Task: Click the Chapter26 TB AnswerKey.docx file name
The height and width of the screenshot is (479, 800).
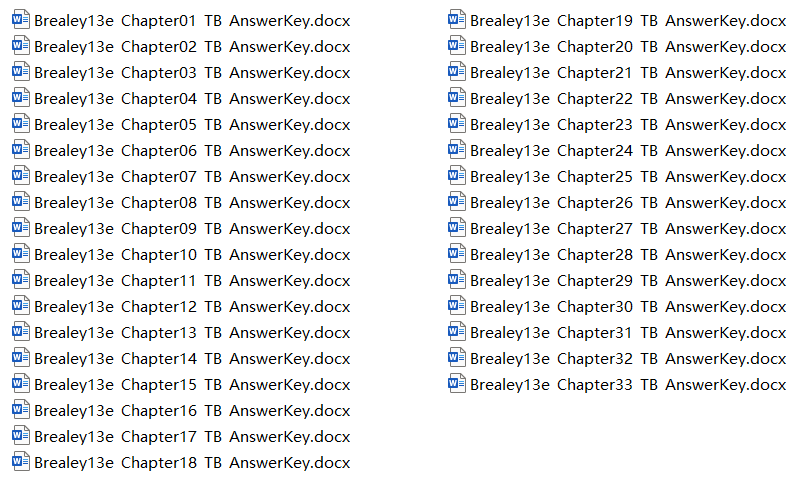Action: point(628,203)
